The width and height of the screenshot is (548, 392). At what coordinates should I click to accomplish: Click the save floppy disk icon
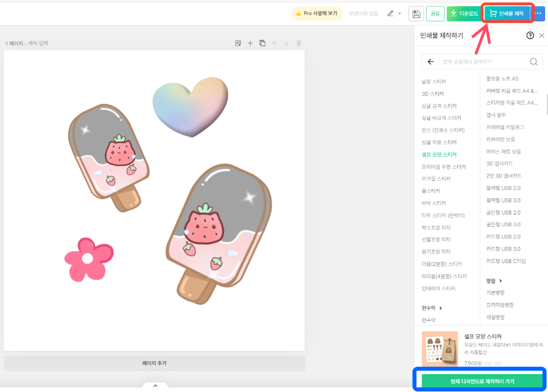click(x=416, y=14)
